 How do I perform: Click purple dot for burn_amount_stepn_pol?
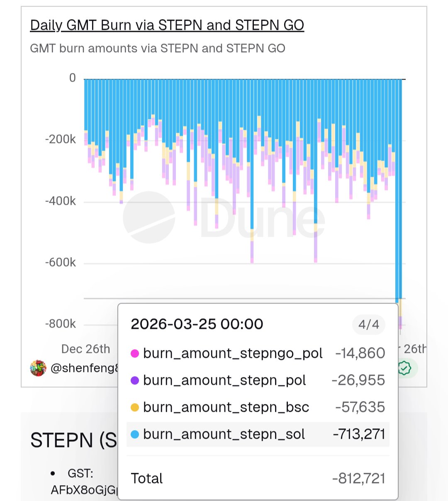coord(135,380)
